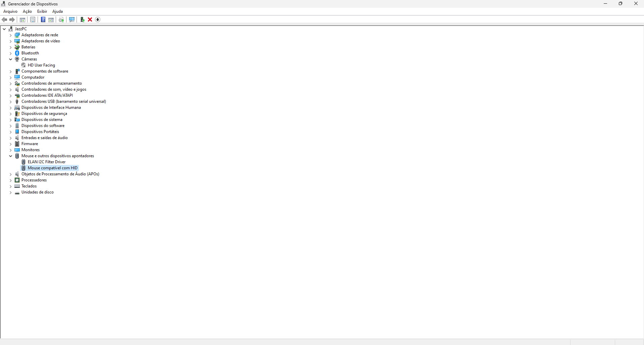The width and height of the screenshot is (644, 345).
Task: Click the add driver toolbar icon
Action: point(82,19)
